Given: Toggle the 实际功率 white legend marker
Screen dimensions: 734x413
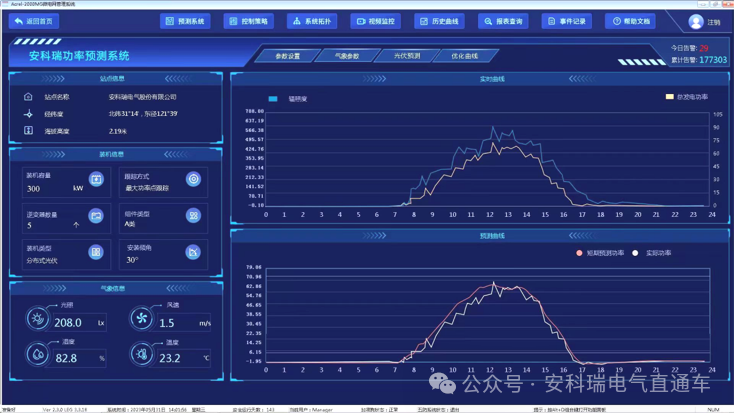Looking at the screenshot, I should (635, 253).
